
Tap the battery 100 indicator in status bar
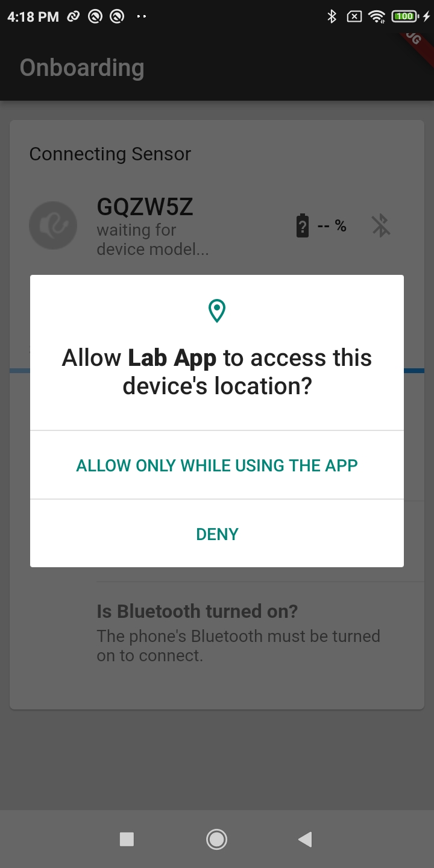(x=404, y=16)
